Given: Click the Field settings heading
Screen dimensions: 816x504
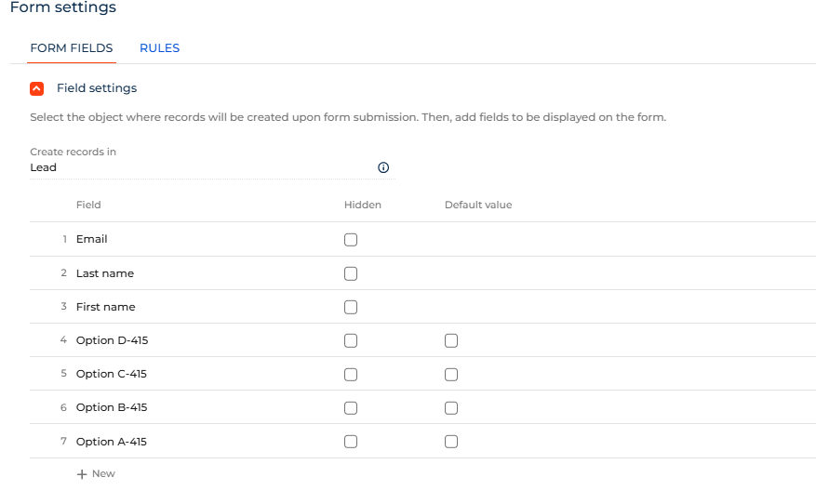Looking at the screenshot, I should 97,88.
